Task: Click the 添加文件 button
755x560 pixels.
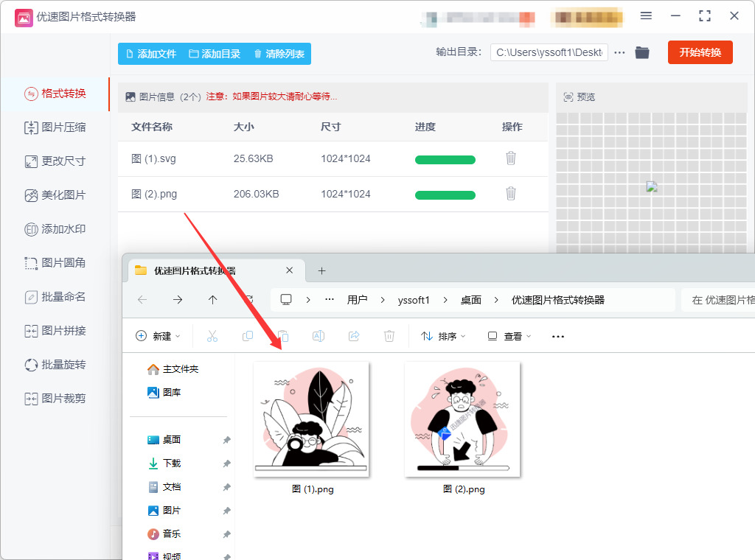Action: 151,54
